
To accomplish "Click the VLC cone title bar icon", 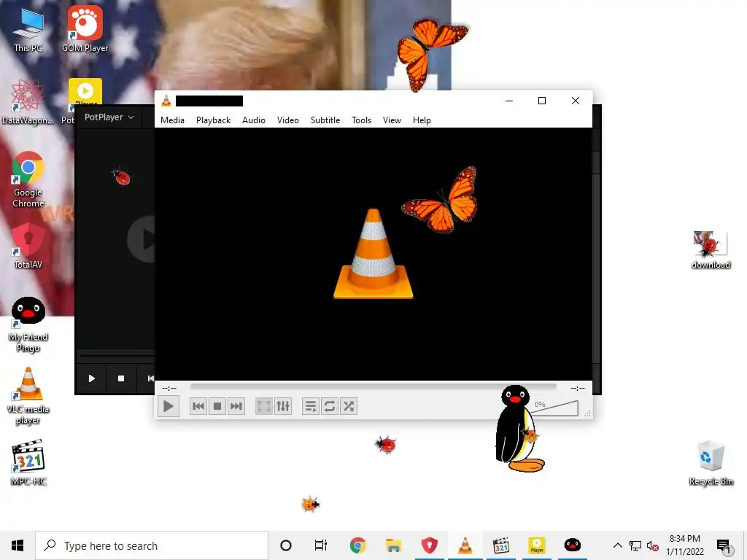I will (x=166, y=101).
